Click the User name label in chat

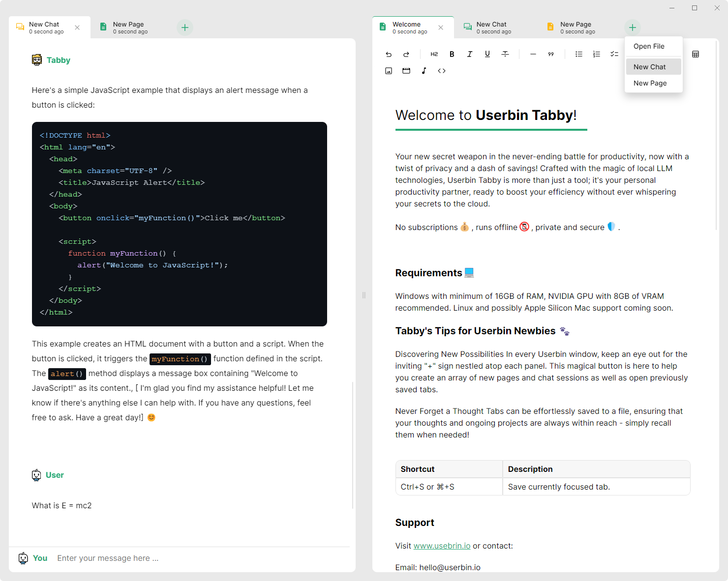55,475
